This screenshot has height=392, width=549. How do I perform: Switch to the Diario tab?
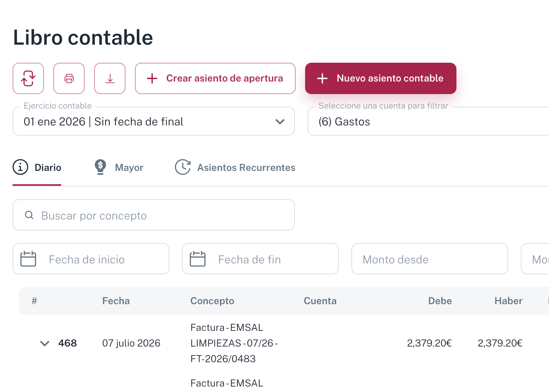click(37, 168)
